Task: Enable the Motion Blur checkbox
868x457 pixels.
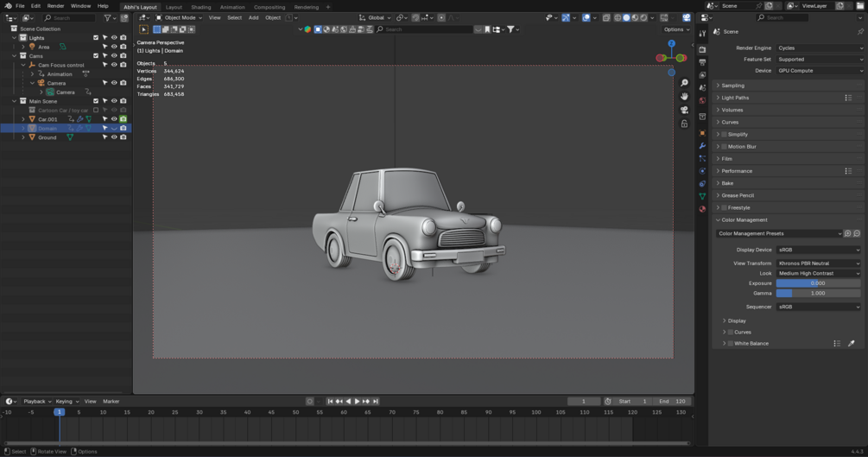Action: (x=724, y=147)
